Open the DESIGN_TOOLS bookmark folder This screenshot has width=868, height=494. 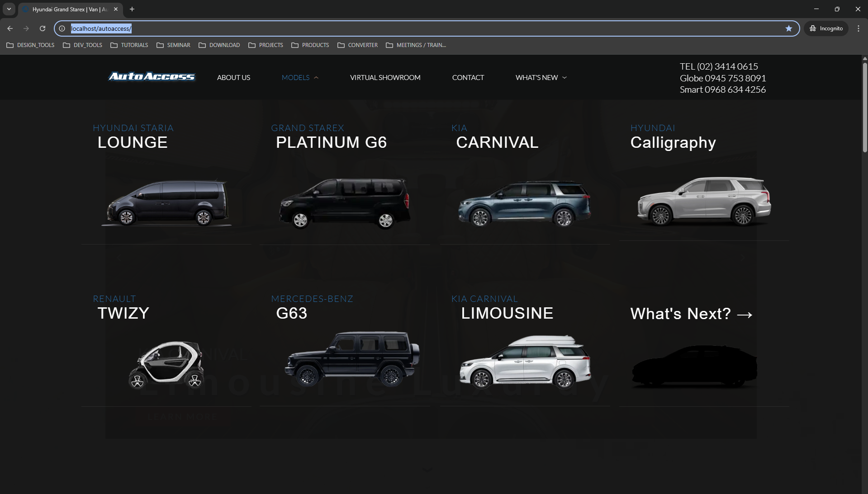(x=30, y=45)
